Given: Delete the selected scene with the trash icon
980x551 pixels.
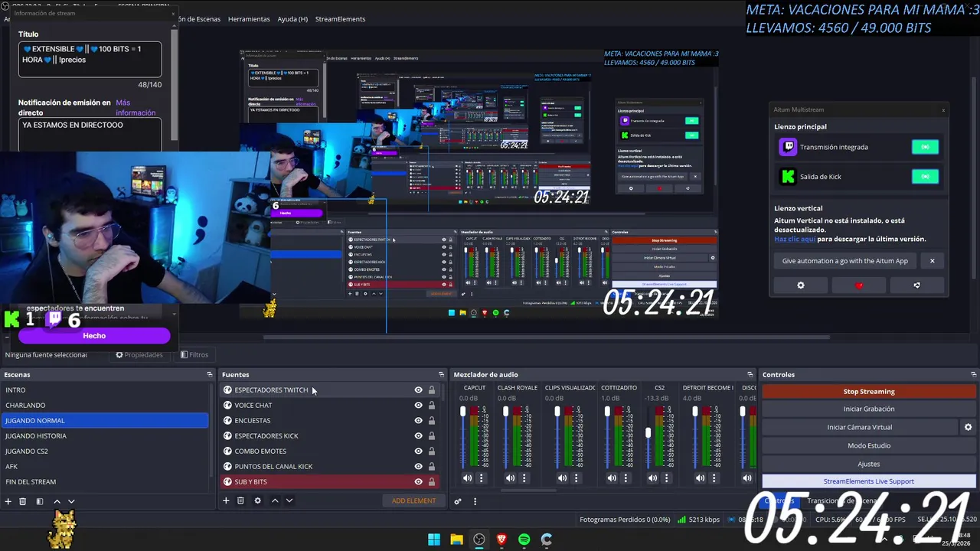Looking at the screenshot, I should click(x=23, y=501).
